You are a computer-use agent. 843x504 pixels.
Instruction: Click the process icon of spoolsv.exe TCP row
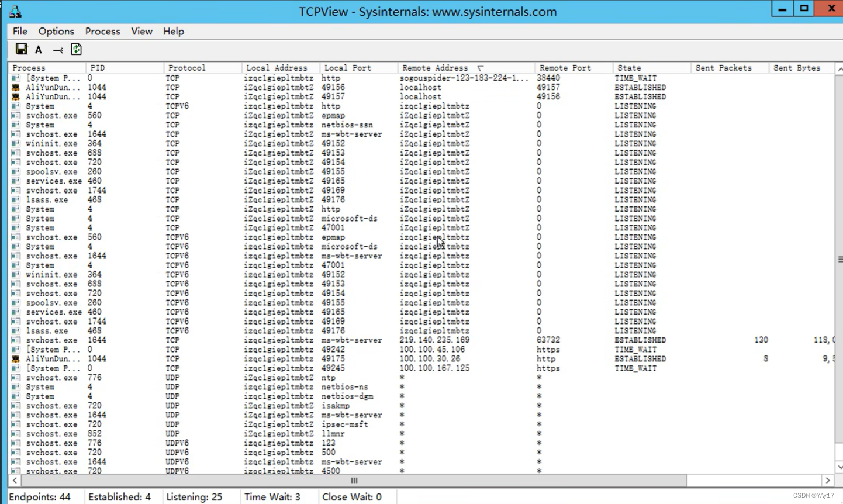(16, 172)
